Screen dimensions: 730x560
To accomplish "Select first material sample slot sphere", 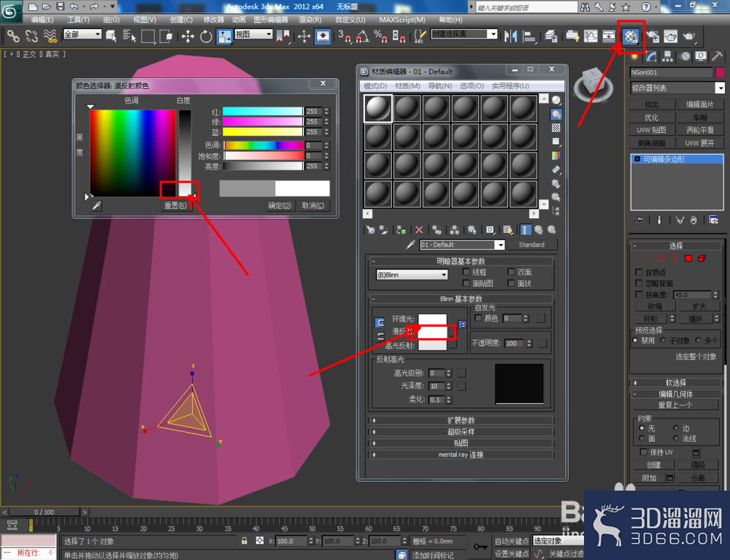I will point(377,109).
